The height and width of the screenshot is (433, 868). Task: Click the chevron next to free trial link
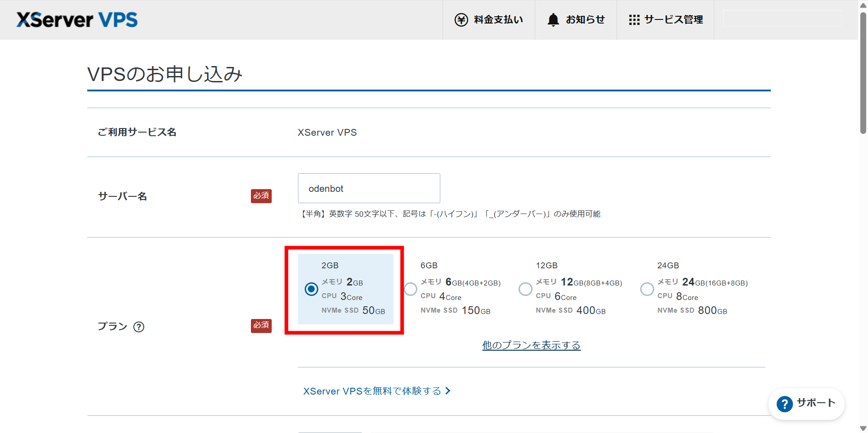tap(448, 391)
